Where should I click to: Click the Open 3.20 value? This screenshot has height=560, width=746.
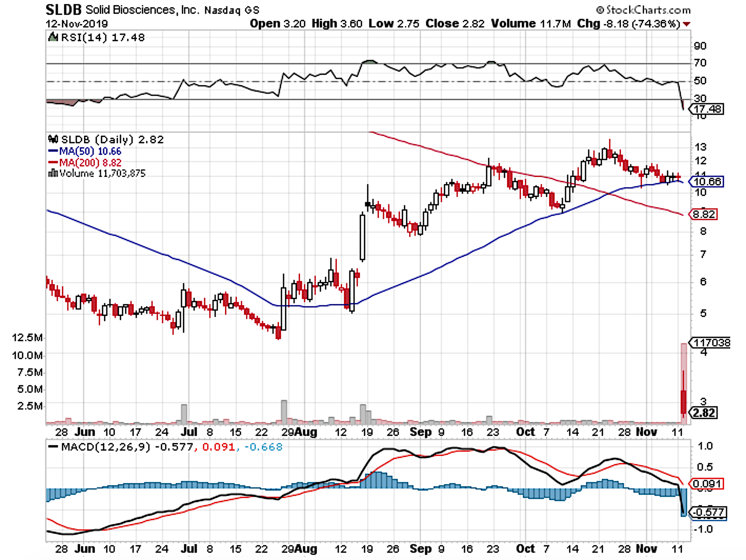(x=278, y=24)
